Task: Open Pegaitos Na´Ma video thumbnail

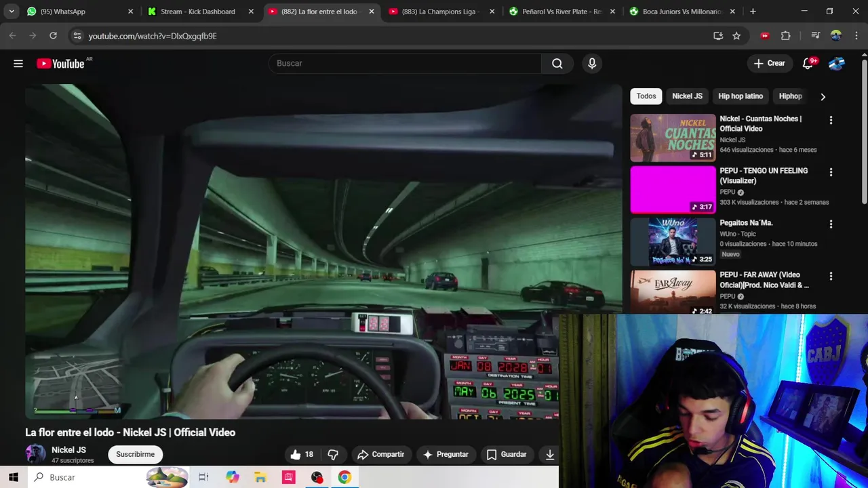Action: (673, 242)
